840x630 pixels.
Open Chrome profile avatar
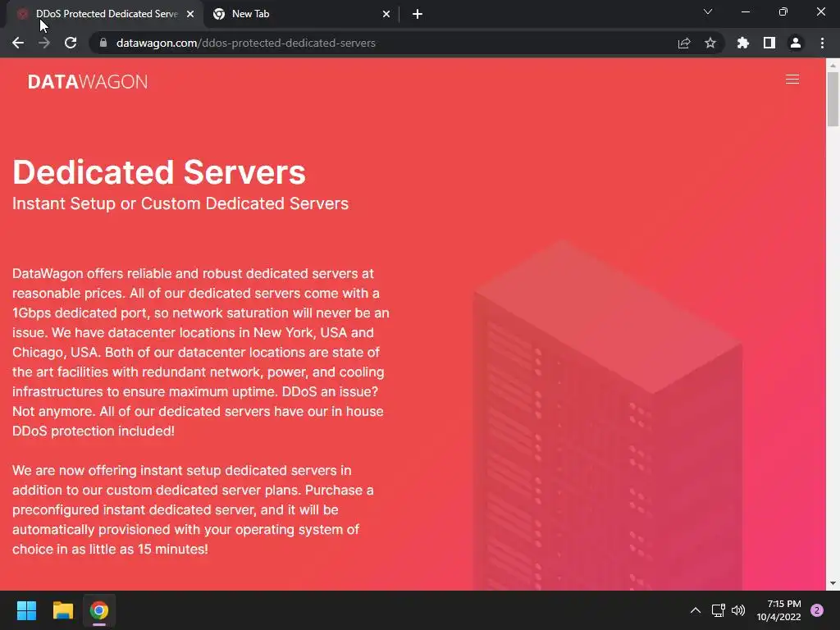point(796,43)
